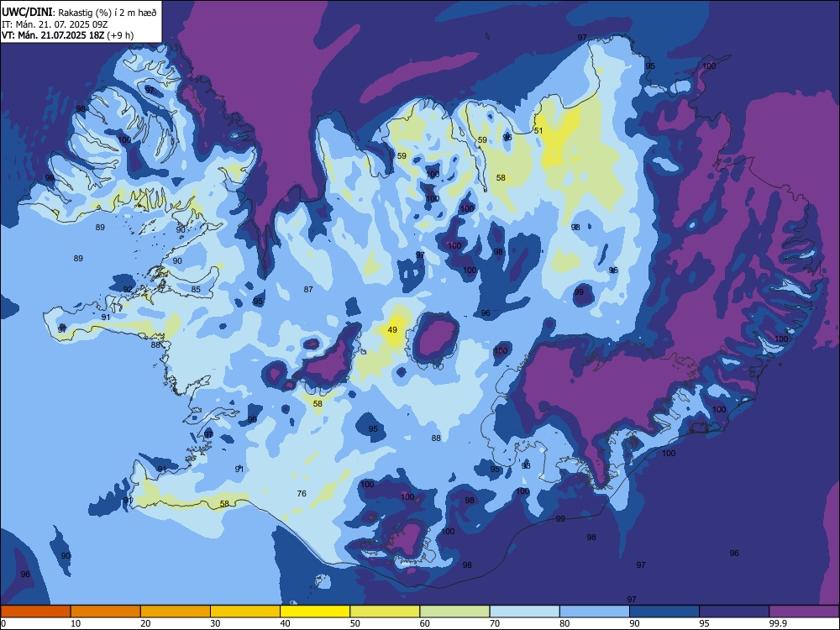Image resolution: width=840 pixels, height=630 pixels.
Task: Click the light blue 80–90 legend swatch
Action: (595, 612)
